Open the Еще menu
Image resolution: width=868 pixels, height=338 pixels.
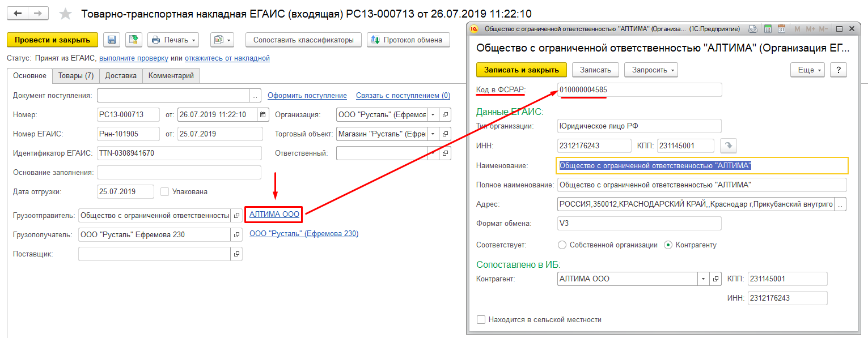click(x=807, y=70)
